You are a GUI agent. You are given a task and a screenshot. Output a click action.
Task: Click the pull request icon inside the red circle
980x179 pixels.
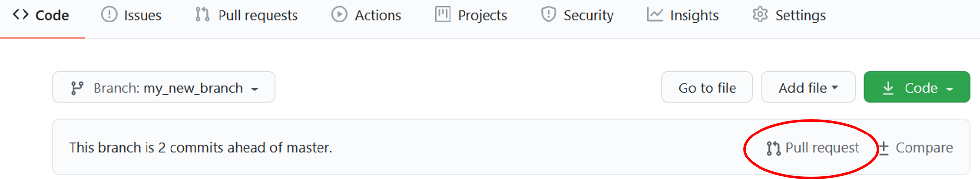point(773,148)
